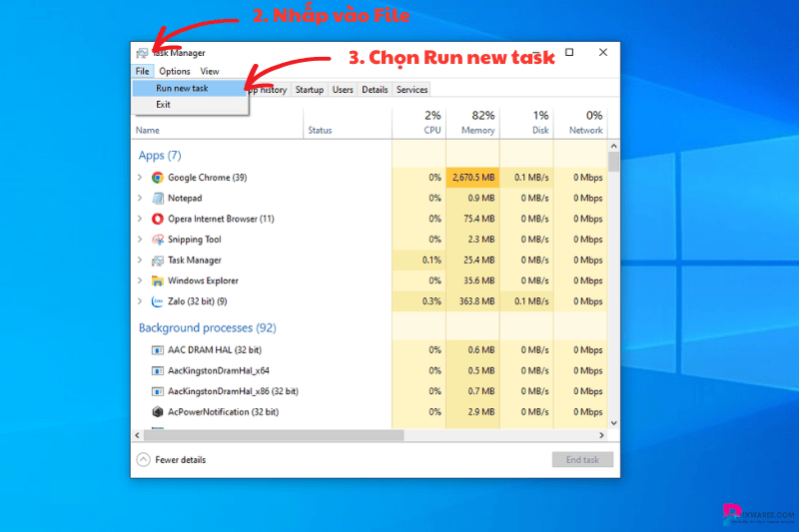Expand the Opera Internet Browser group
The image size is (799, 532).
click(x=140, y=219)
